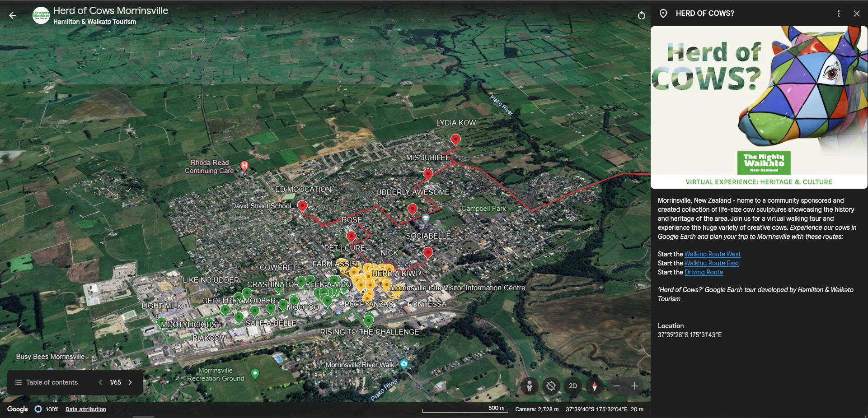The image size is (868, 418).
Task: Open the Walking Route East link
Action: 712,263
